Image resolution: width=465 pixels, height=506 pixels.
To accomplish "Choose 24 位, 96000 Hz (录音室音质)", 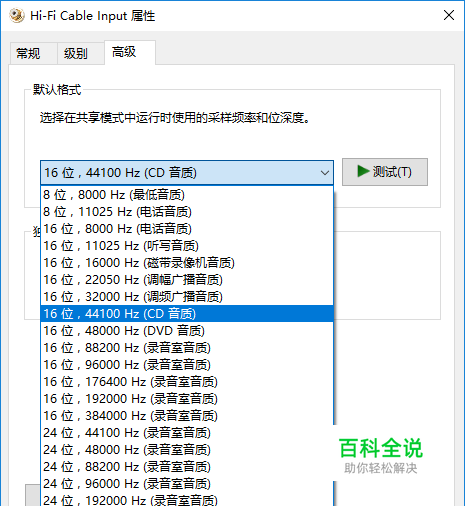I will click(187, 484).
